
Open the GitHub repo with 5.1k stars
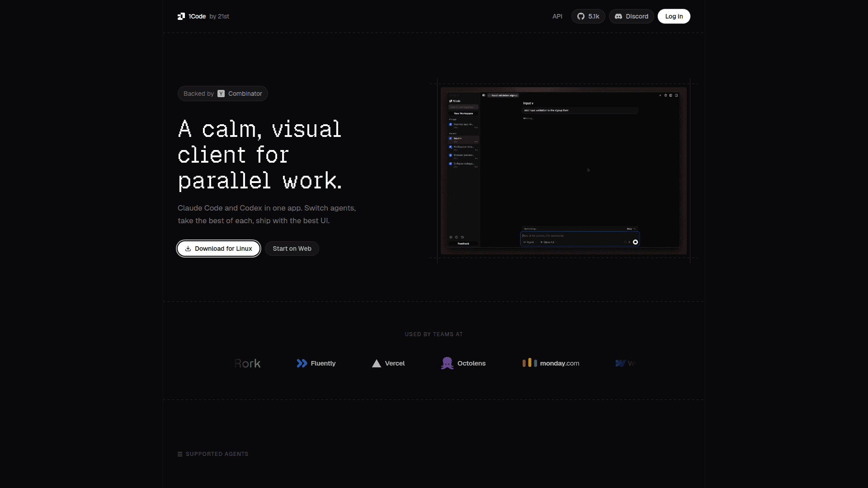click(x=588, y=16)
